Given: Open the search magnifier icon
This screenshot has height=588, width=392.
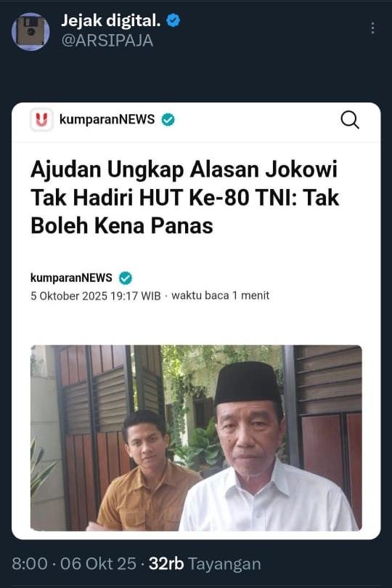Looking at the screenshot, I should coord(350,120).
